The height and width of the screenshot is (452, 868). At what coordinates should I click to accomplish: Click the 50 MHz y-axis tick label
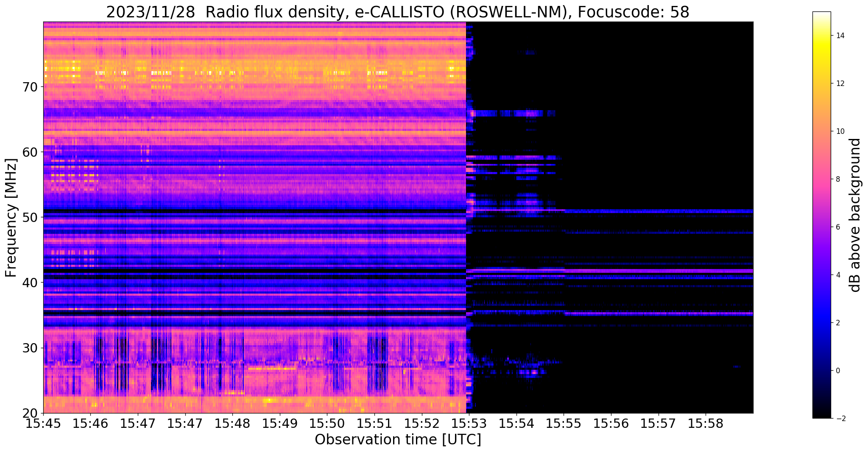[30, 217]
